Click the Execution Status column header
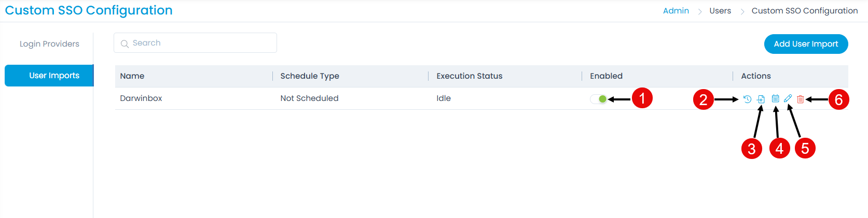 (x=470, y=76)
